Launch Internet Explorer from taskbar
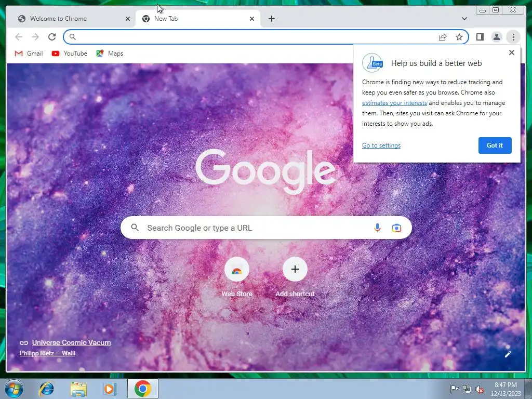This screenshot has width=532, height=399. pos(46,389)
